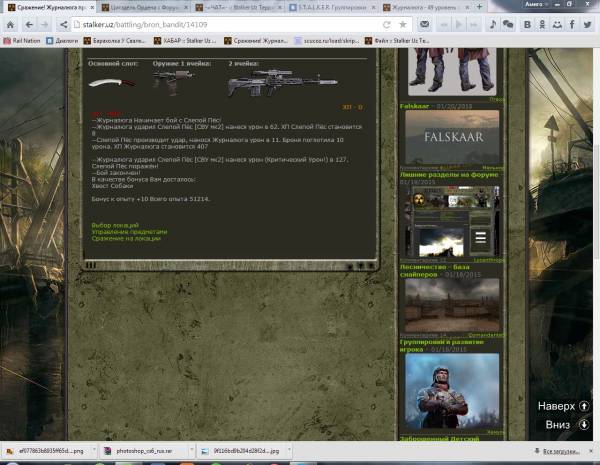Open the blue soldier thumbnail

click(452, 390)
